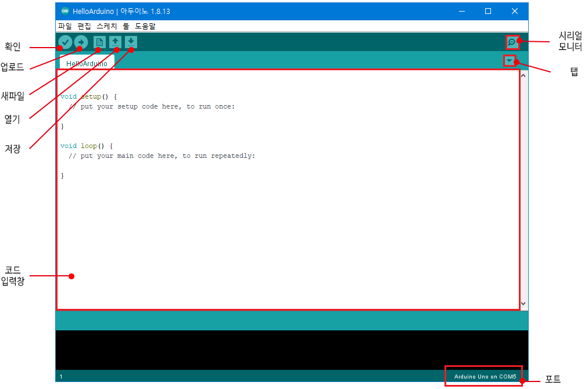Open the Serial Monitor magnifier icon
This screenshot has width=588, height=389.
point(512,42)
